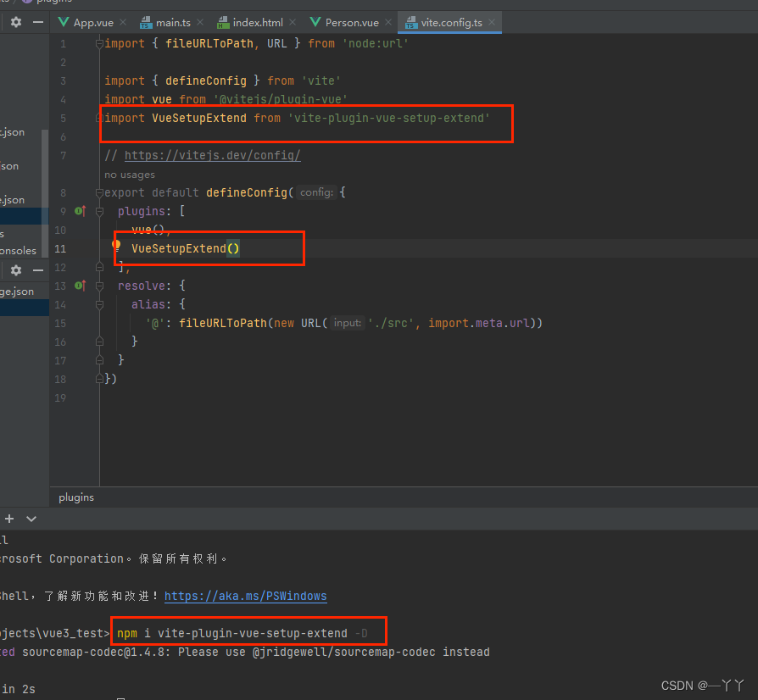Open lower side panel settings gear
Viewport: 758px width, 700px height.
pos(16,270)
